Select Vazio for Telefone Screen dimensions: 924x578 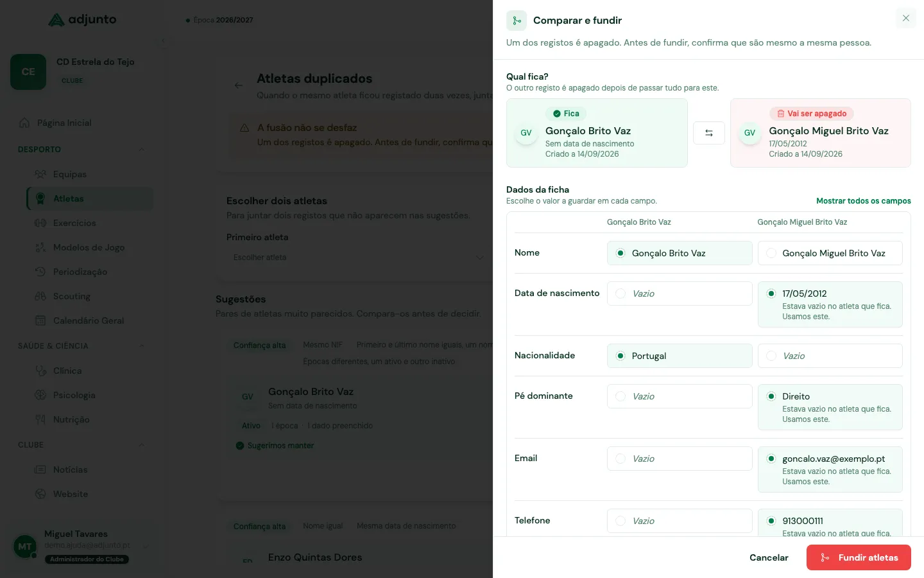pos(680,521)
